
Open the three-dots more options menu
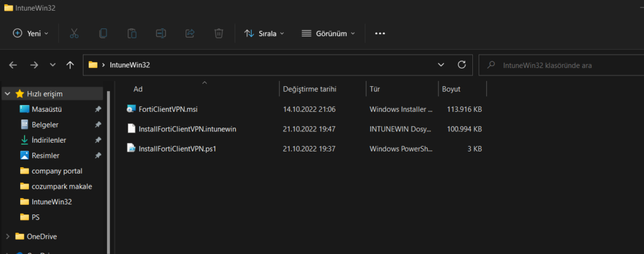click(x=380, y=34)
